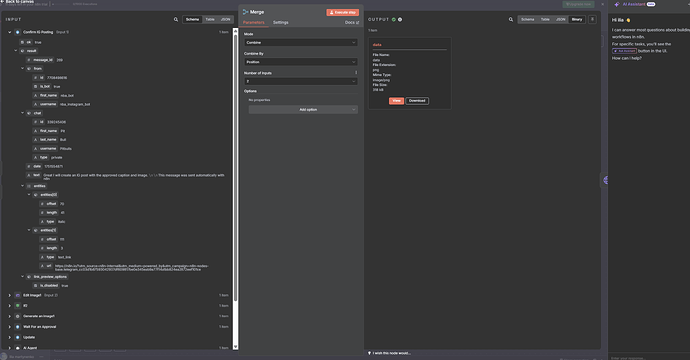This screenshot has width=690, height=360.
Task: Click the Merge node icon in header
Action: 246,12
